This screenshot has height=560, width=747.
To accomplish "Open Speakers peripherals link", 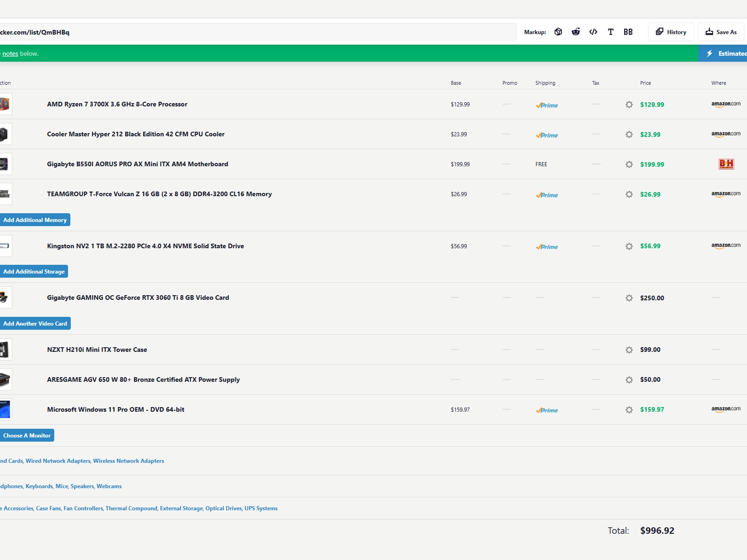I will [x=82, y=486].
